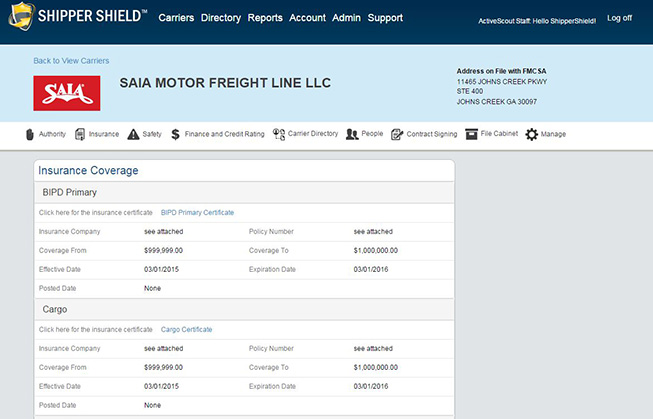The image size is (653, 419).
Task: Open the Cargo Certificate link
Action: [186, 329]
